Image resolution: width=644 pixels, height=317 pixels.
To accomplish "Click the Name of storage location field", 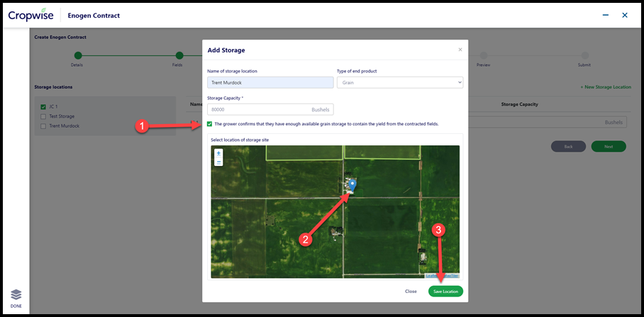I will [271, 82].
